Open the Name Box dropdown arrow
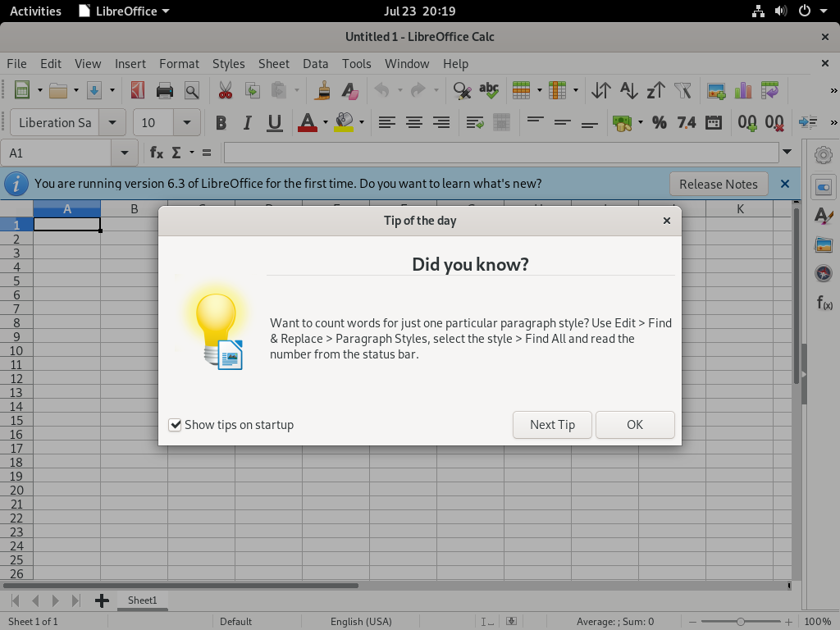The width and height of the screenshot is (840, 630). (x=125, y=153)
